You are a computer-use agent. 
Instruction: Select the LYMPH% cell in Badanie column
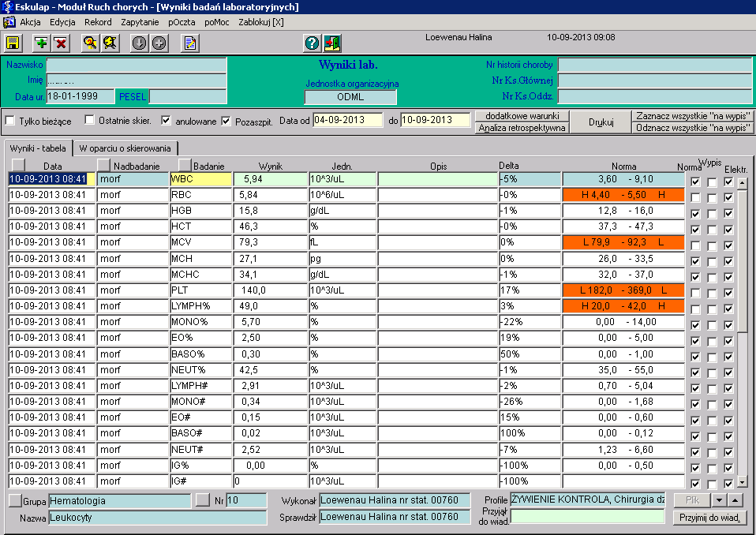tap(200, 306)
